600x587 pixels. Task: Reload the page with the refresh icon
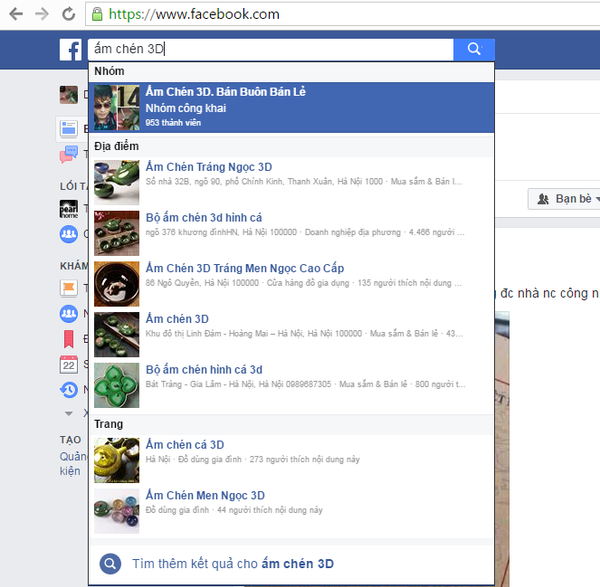point(69,14)
